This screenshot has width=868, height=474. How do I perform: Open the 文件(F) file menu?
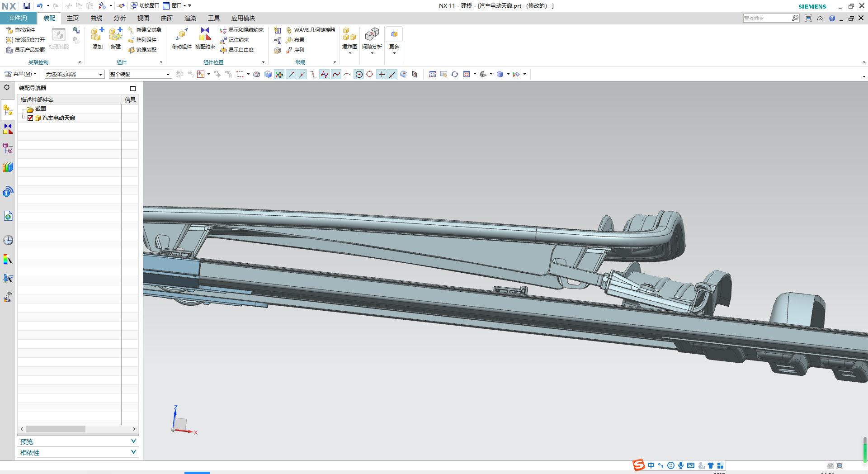tap(18, 18)
